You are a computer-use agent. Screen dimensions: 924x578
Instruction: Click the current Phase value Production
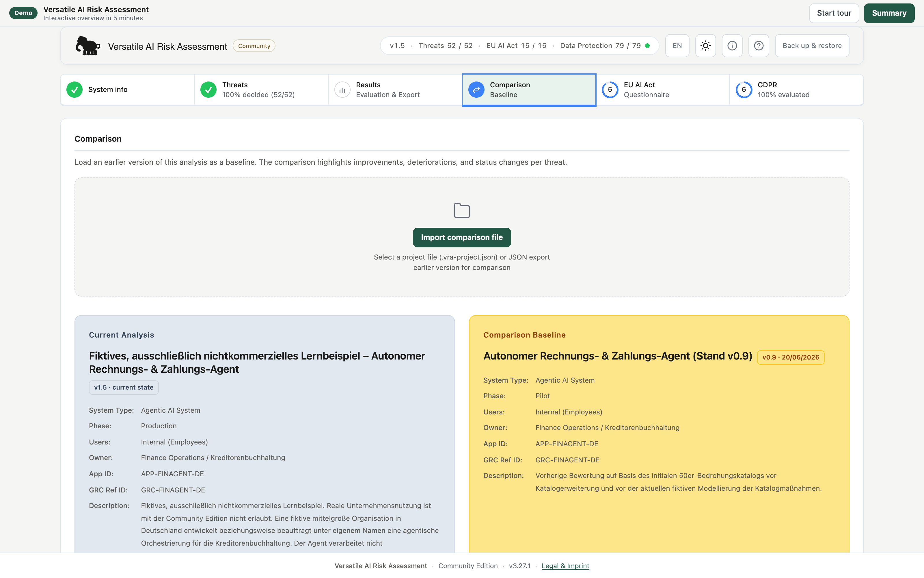point(159,426)
